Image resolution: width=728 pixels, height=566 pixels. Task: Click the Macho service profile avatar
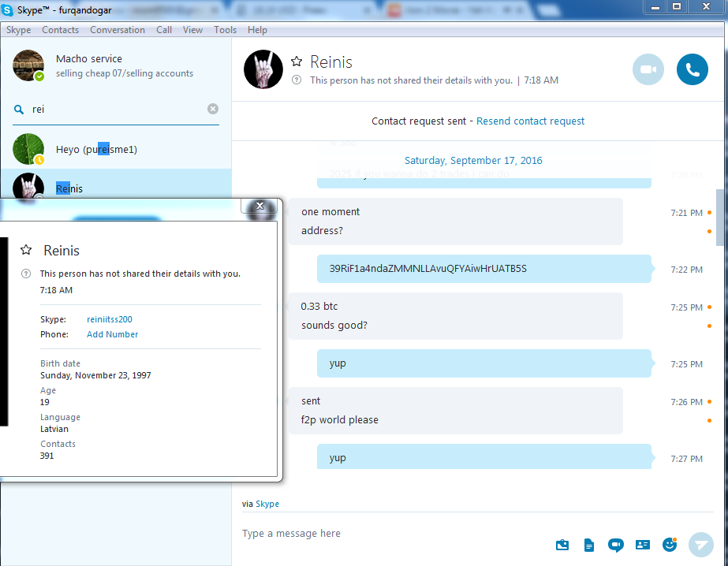coord(28,65)
